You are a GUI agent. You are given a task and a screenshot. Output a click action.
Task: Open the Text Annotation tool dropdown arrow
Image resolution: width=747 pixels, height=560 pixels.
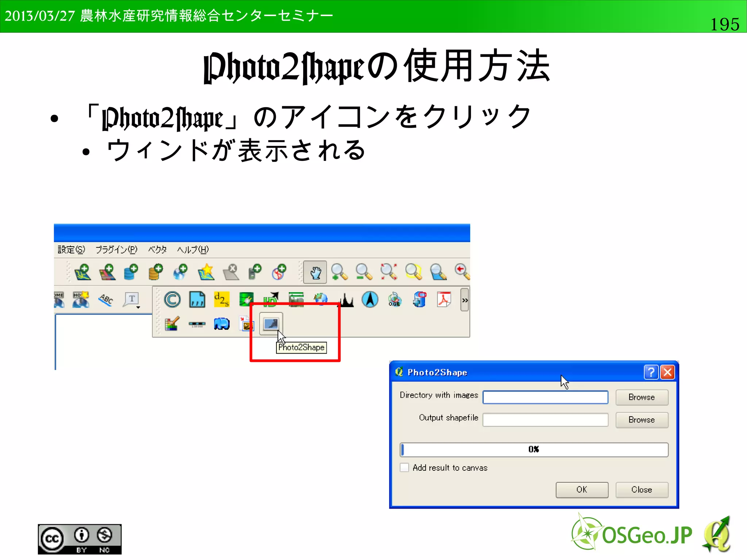click(x=138, y=308)
